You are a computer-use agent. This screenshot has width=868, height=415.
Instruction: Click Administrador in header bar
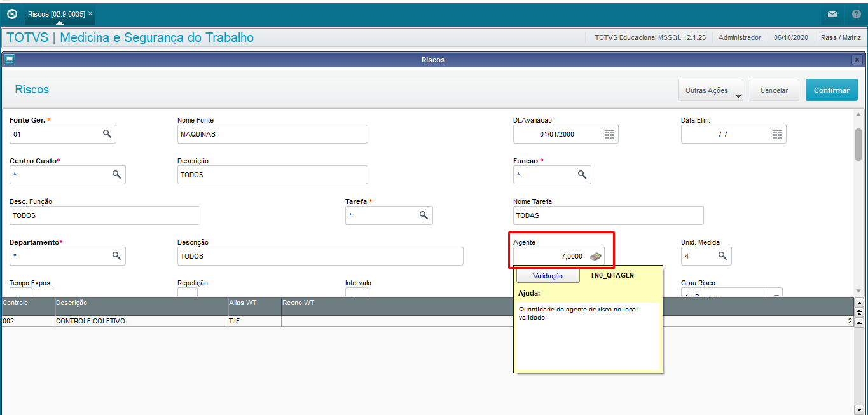tap(740, 37)
